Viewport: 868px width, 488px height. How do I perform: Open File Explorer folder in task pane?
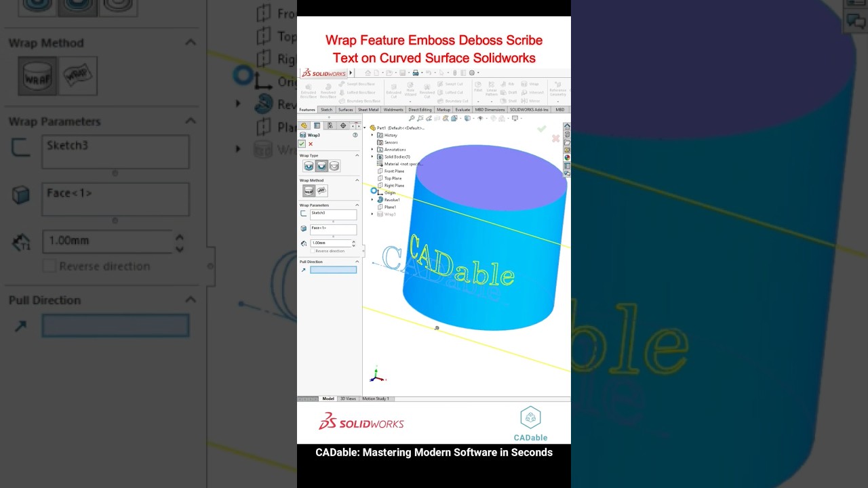pos(567,142)
